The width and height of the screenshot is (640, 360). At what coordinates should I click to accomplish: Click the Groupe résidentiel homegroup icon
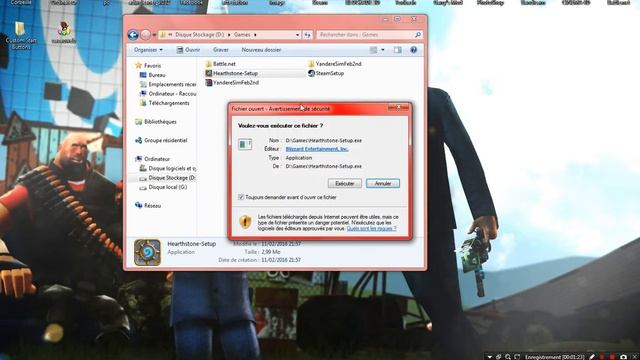(138, 140)
